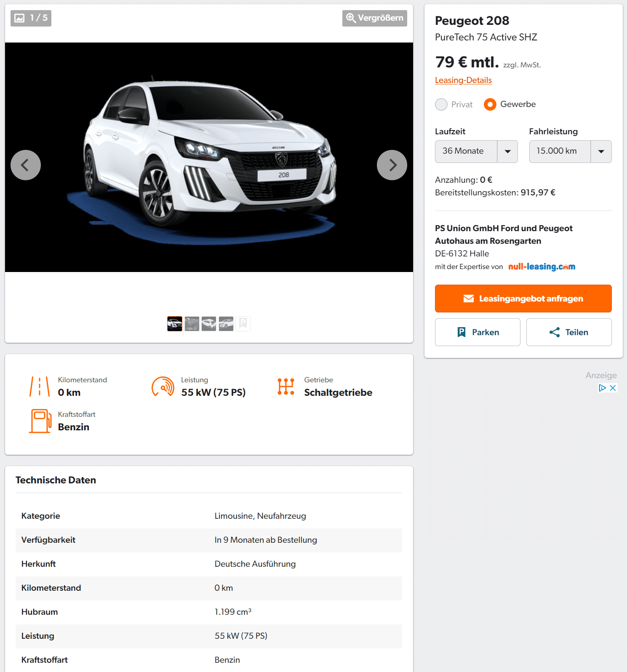The image size is (627, 672).
Task: Click 'PureTech 75 Active SHZ' subtitle
Action: tap(486, 37)
